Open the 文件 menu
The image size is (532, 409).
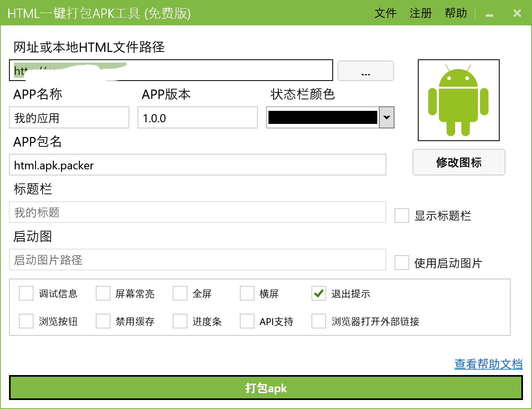(385, 13)
